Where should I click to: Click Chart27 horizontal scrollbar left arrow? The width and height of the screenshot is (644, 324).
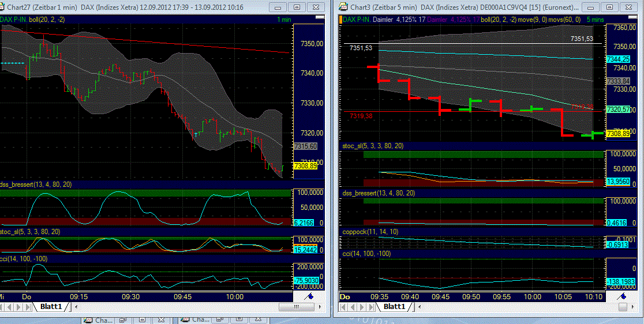pos(76,307)
